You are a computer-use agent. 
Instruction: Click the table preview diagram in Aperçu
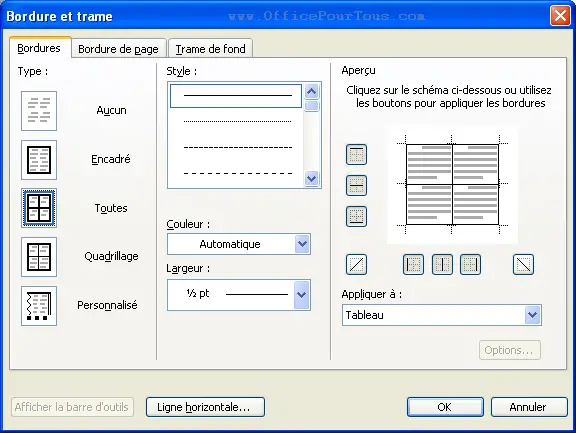[x=452, y=184]
